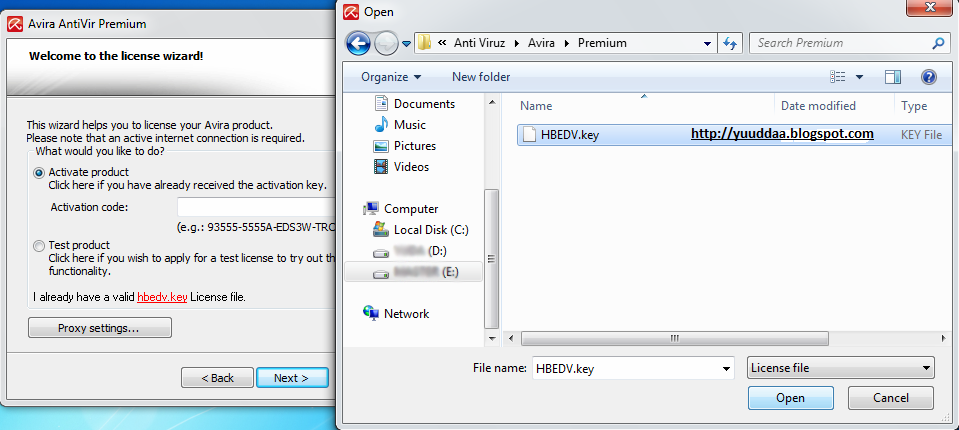Click New folder in the toolbar
Viewport: 959px width, 430px height.
tap(481, 77)
